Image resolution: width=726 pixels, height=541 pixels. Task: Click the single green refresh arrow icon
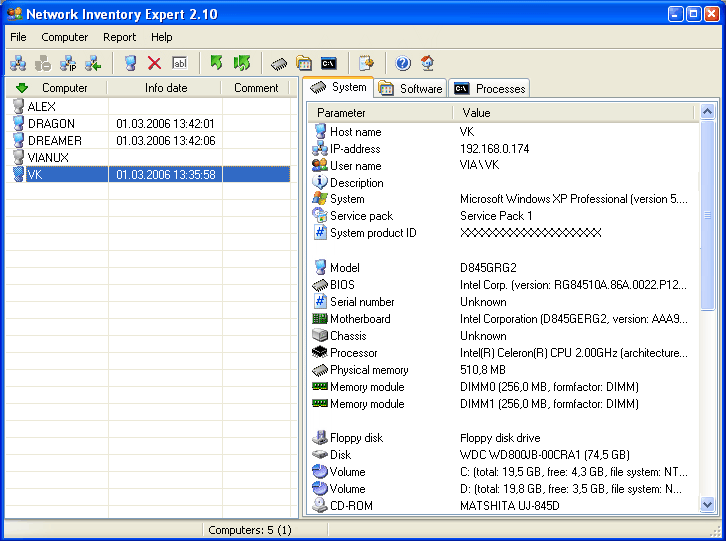tap(216, 63)
